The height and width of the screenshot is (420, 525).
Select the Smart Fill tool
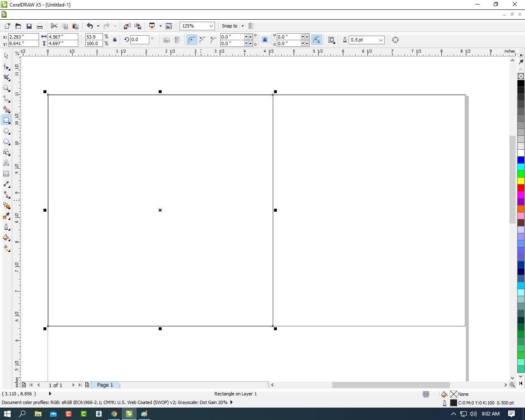click(6, 110)
